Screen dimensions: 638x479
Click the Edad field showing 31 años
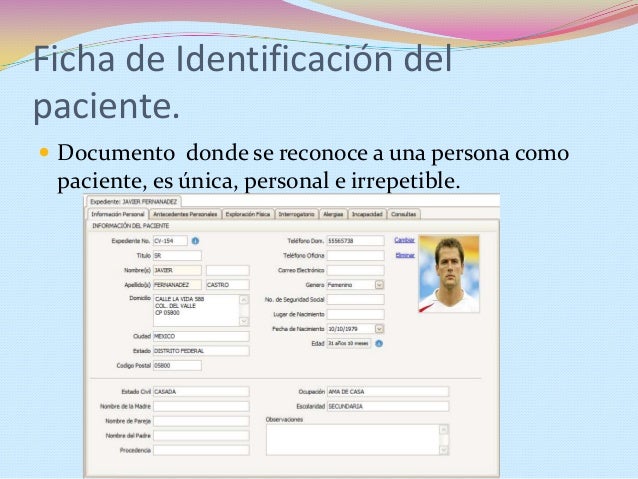[349, 343]
